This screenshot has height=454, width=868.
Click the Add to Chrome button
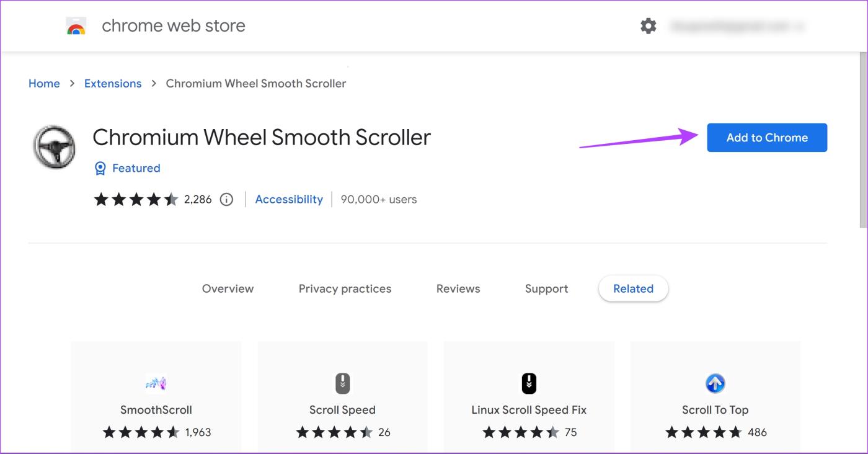766,137
